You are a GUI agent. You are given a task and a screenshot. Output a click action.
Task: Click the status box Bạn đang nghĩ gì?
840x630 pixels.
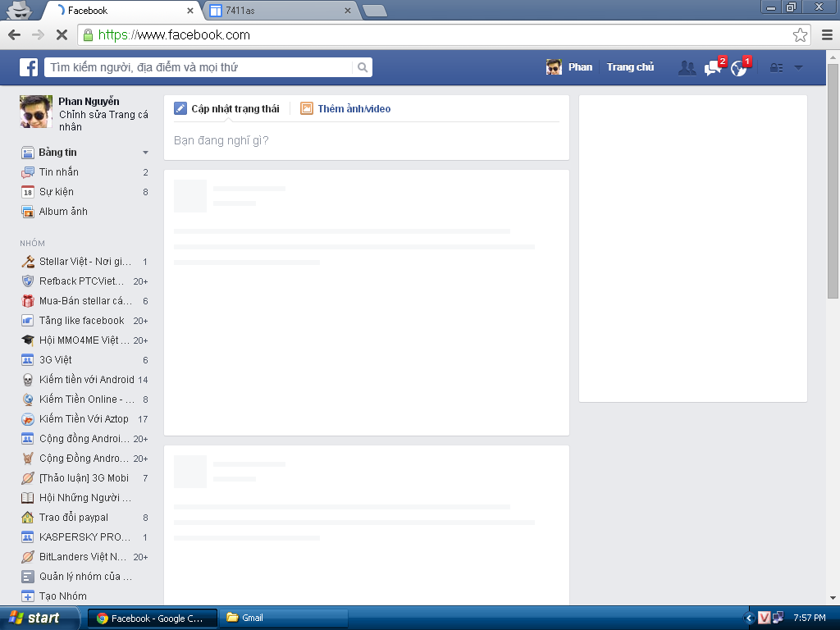(367, 141)
